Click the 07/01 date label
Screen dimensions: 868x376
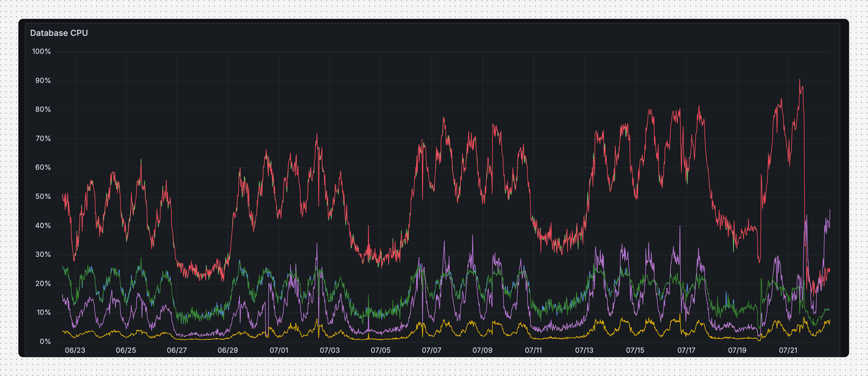279,350
